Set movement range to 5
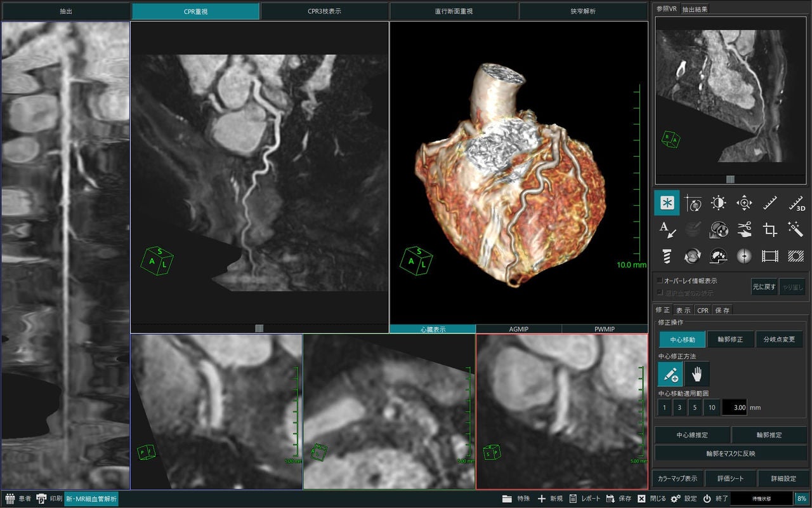 click(696, 407)
